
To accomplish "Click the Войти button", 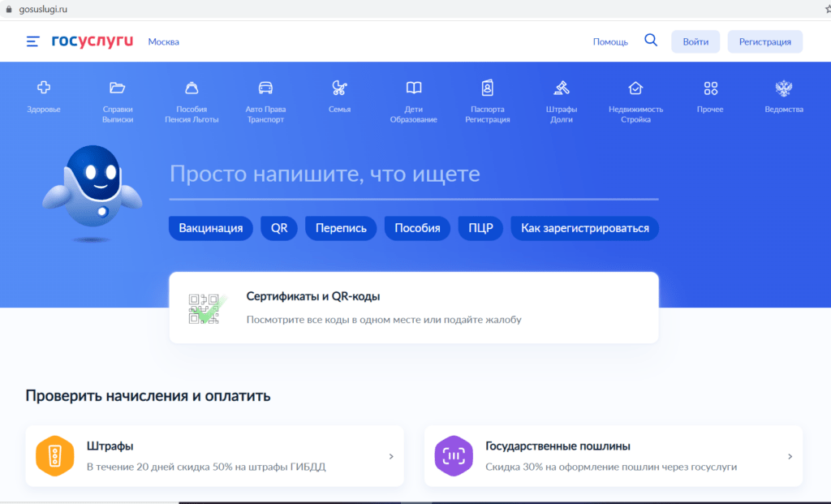I will point(695,42).
